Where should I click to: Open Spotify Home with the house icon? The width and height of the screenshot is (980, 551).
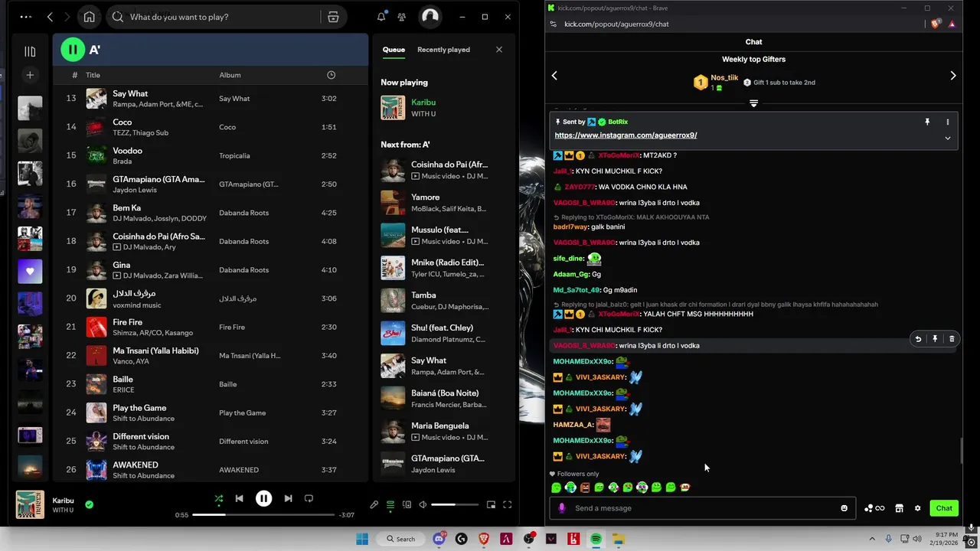(x=90, y=17)
